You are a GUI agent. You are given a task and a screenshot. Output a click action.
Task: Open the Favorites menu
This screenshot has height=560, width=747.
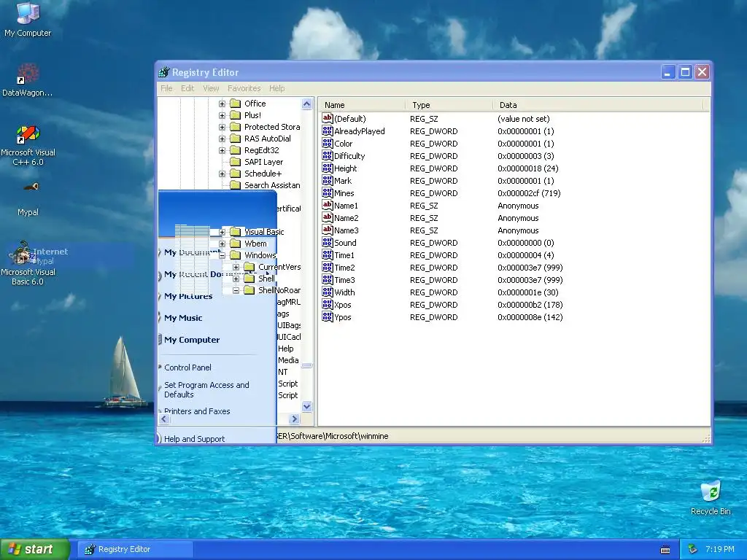[244, 88]
